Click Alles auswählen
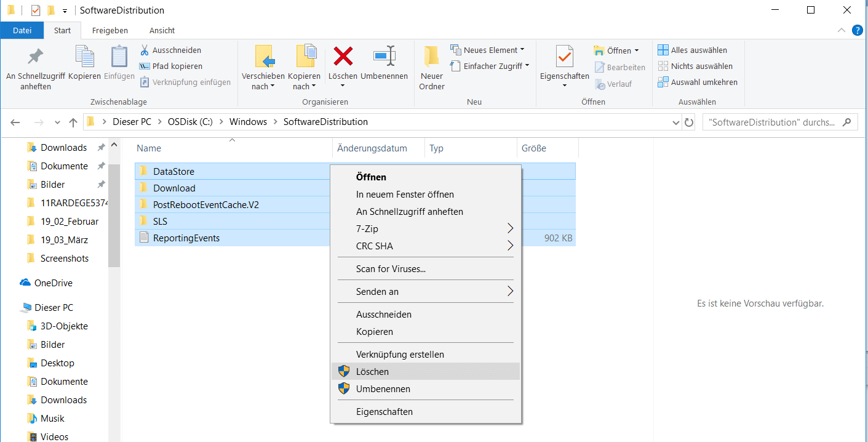Image resolution: width=868 pixels, height=442 pixels. click(x=692, y=50)
